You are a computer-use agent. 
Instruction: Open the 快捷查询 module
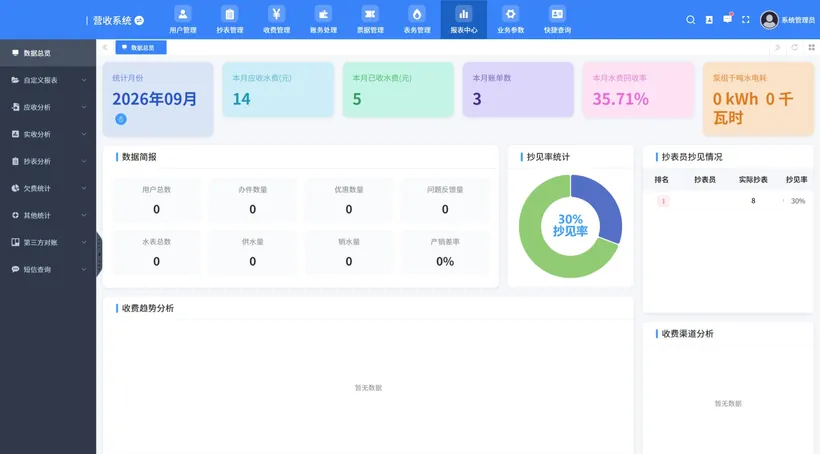click(557, 20)
